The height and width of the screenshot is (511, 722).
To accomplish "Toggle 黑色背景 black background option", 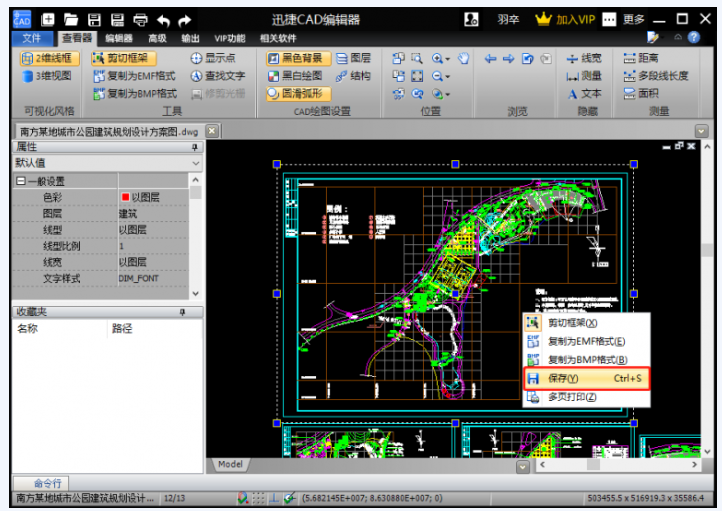I will point(292,59).
